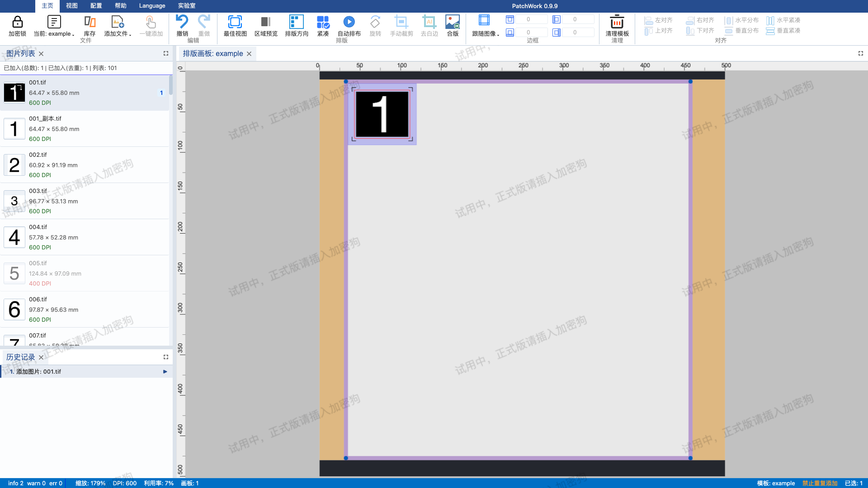Click the 缩放: 179% status text

pos(90,483)
